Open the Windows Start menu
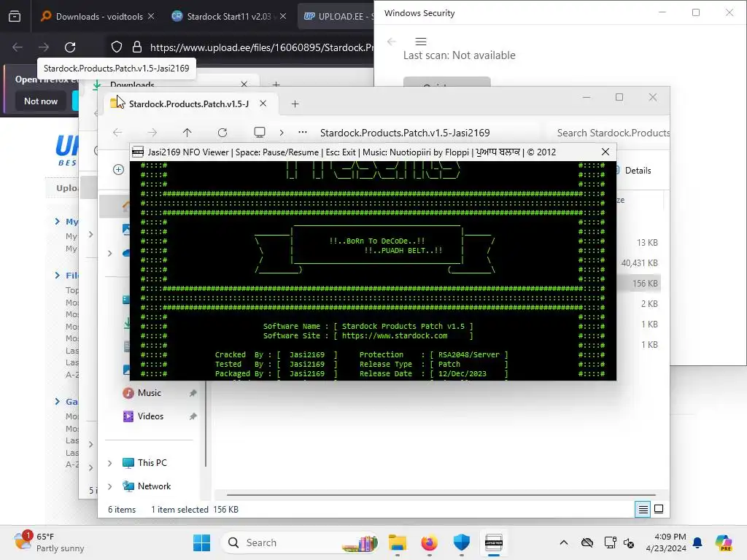Image resolution: width=747 pixels, height=560 pixels. pos(201,542)
